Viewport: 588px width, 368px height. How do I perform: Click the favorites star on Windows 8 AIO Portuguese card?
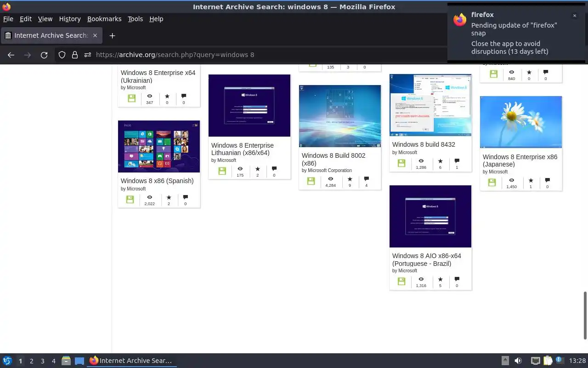coord(440,279)
